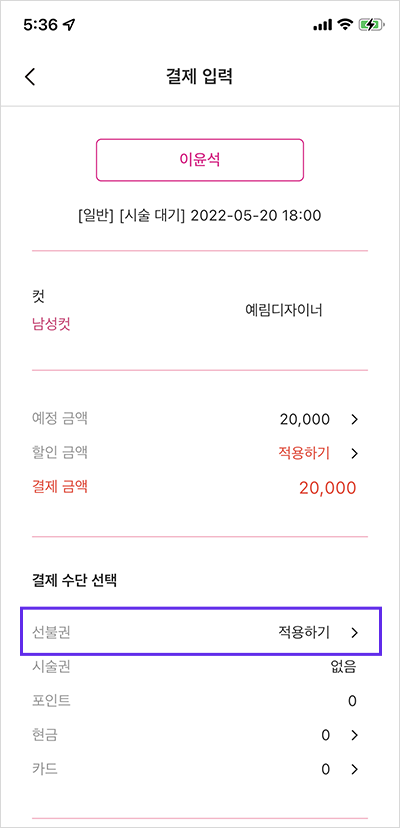Tap the 예림디자이너 designer name

click(x=284, y=310)
